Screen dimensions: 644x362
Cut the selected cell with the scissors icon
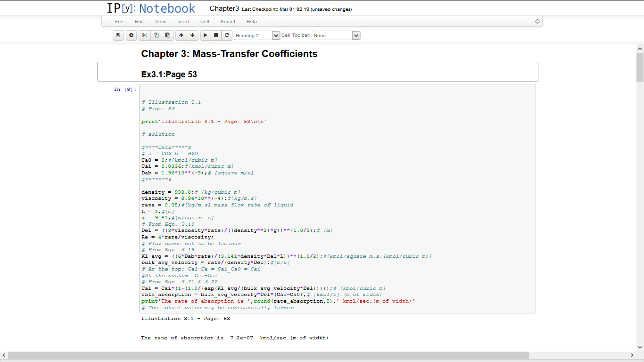tap(145, 35)
